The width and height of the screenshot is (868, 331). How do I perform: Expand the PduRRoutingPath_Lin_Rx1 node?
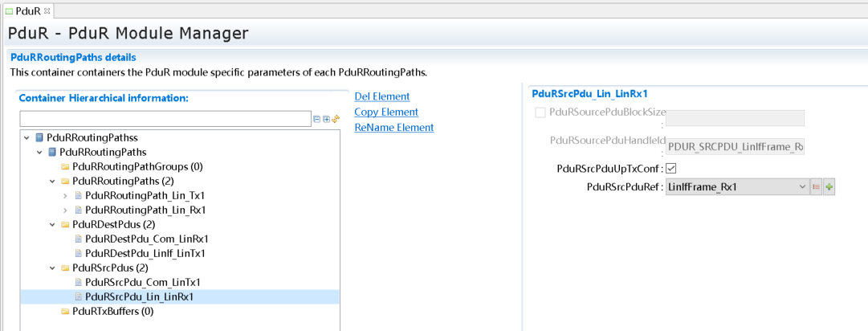coord(65,210)
